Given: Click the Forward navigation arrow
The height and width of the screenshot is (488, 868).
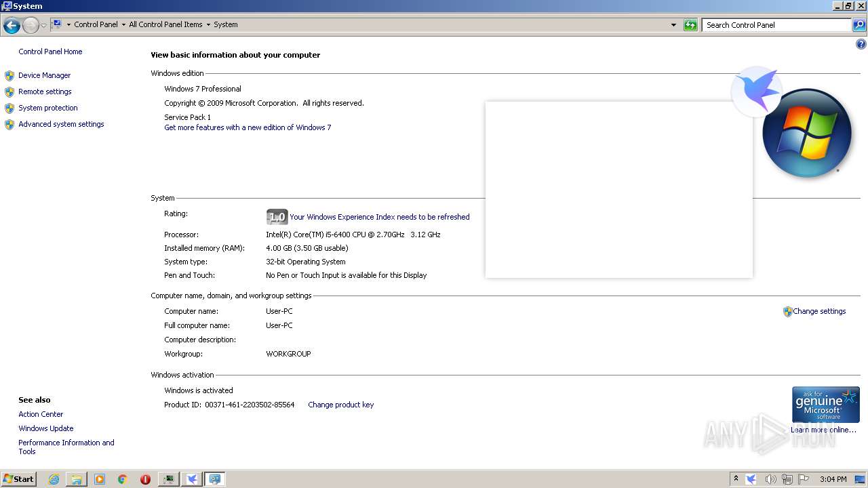Looking at the screenshot, I should [x=31, y=26].
